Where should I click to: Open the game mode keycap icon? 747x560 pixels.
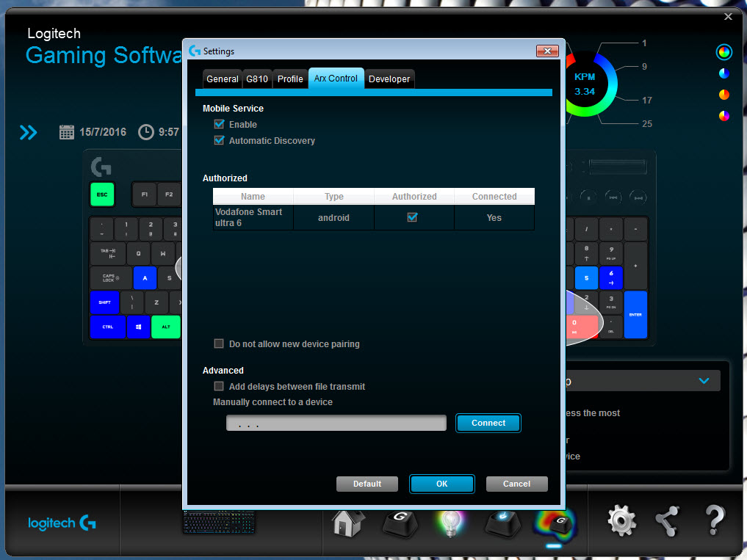coord(503,523)
